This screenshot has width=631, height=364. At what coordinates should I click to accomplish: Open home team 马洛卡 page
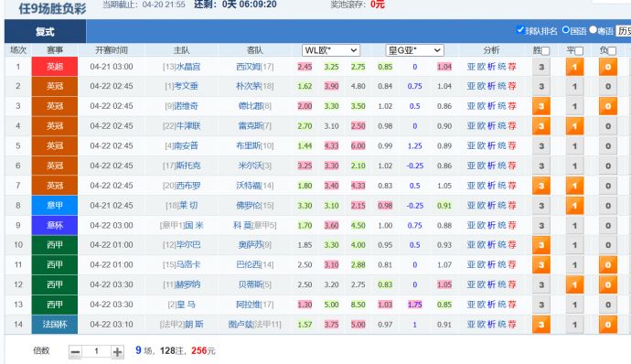188,265
